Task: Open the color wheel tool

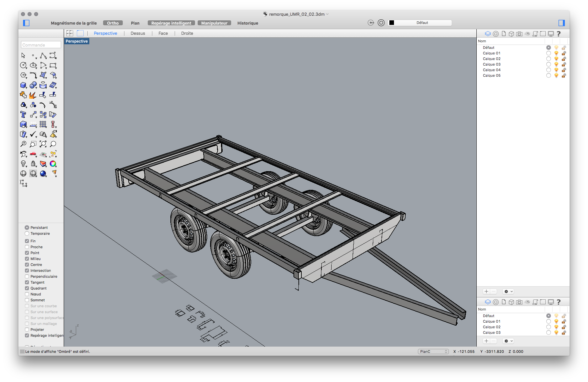Action: point(53,164)
